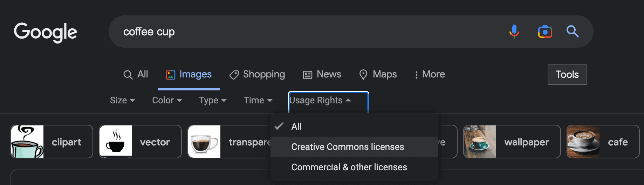Expand the More menu
644x185 pixels.
(x=430, y=74)
